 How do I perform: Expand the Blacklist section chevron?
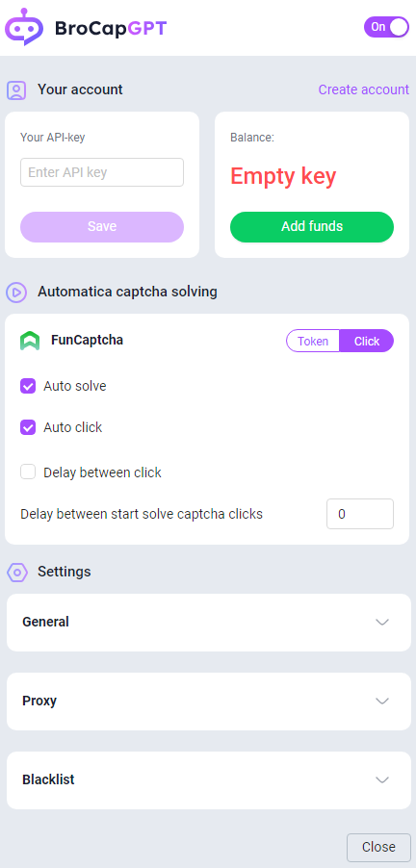click(x=382, y=780)
